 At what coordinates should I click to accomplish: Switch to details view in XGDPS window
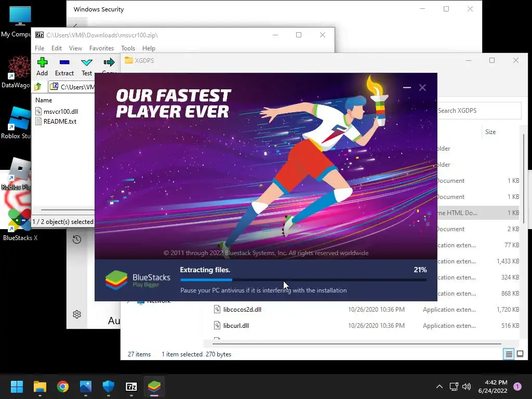pos(509,354)
